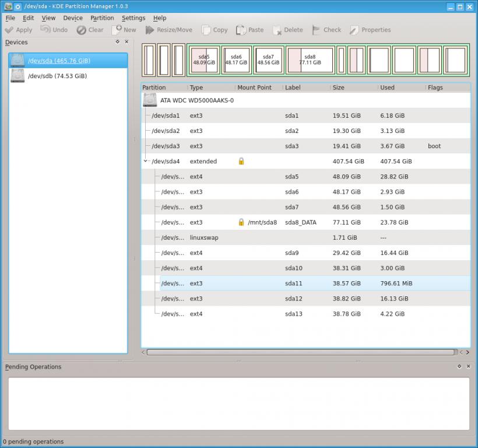Image resolution: width=478 pixels, height=448 pixels.
Task: Select the /dev/sdb (74.53 GiB) device
Action: pyautogui.click(x=57, y=76)
